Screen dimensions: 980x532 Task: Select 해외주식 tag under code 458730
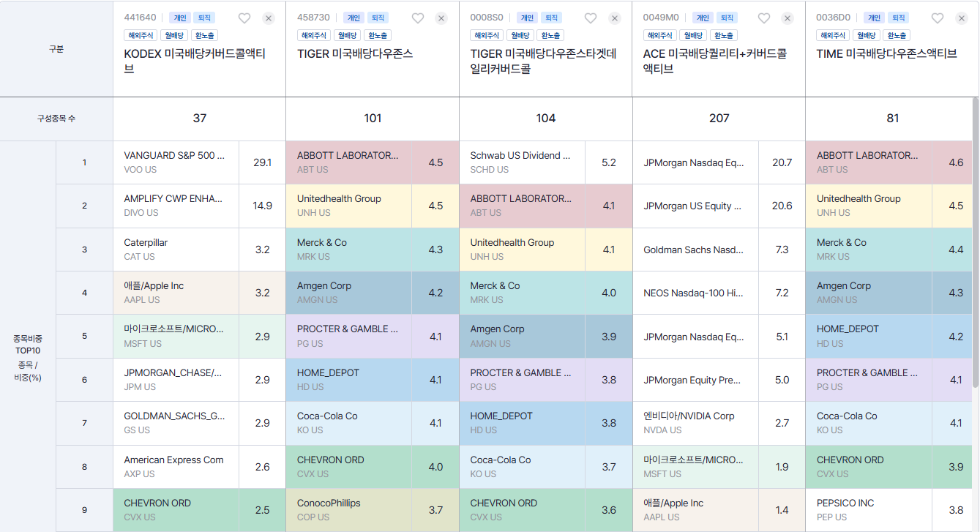pyautogui.click(x=314, y=35)
